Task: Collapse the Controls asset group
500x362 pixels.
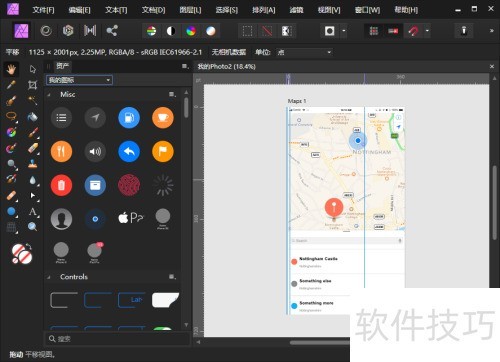Action: pyautogui.click(x=49, y=277)
